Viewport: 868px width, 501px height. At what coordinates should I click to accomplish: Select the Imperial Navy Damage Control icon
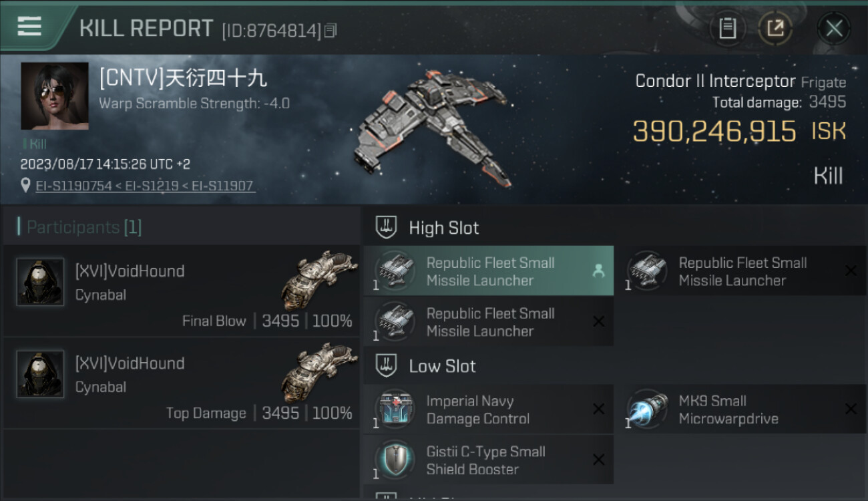[395, 409]
